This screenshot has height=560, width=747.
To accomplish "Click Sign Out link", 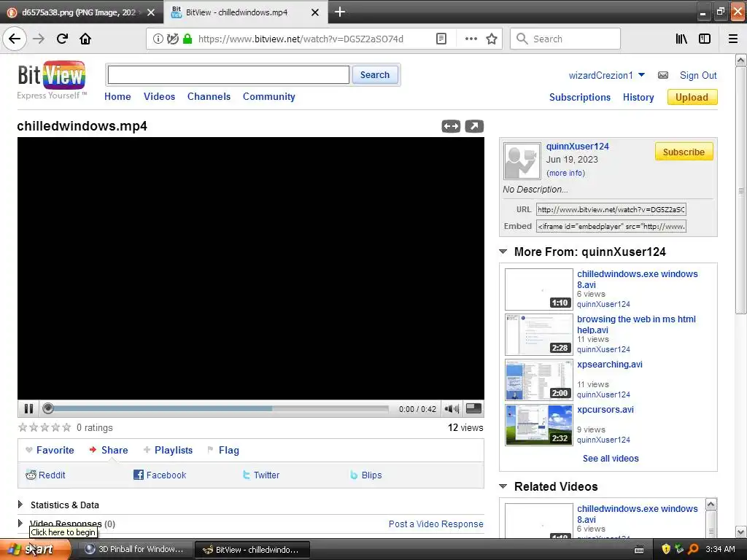I will click(x=698, y=75).
